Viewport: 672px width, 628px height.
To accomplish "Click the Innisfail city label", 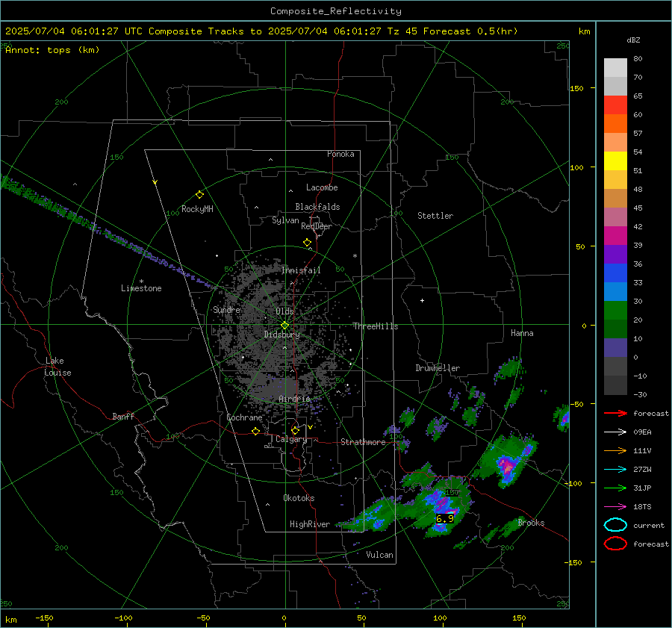I will pyautogui.click(x=301, y=270).
